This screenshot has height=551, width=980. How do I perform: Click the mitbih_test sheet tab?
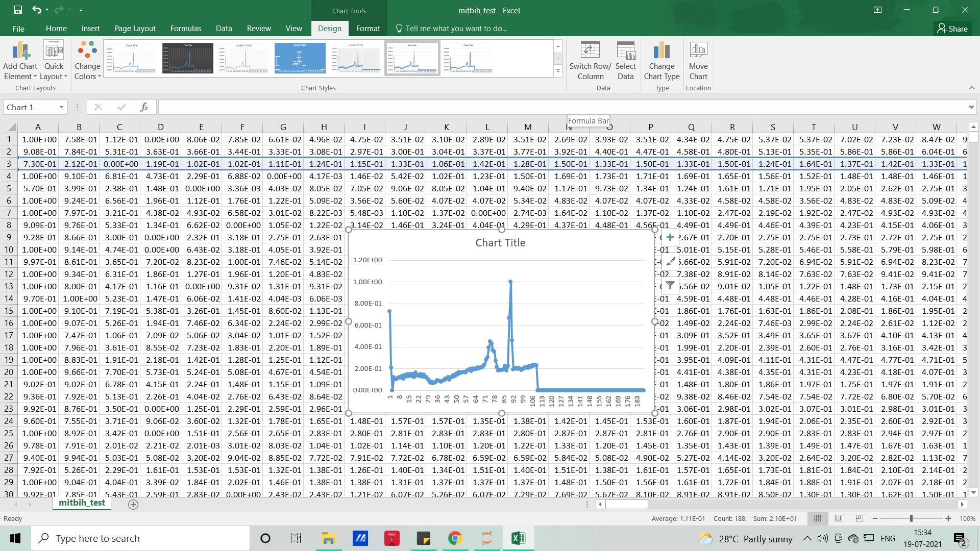coord(82,503)
